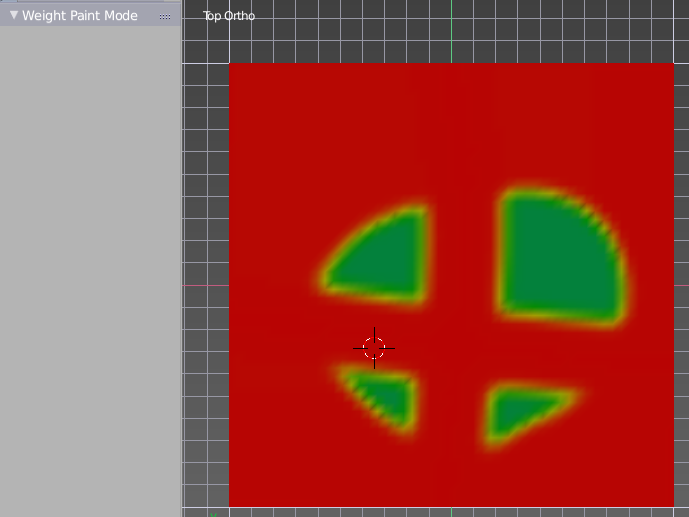
Task: Click the Top Ortho viewport label
Action: 228,16
